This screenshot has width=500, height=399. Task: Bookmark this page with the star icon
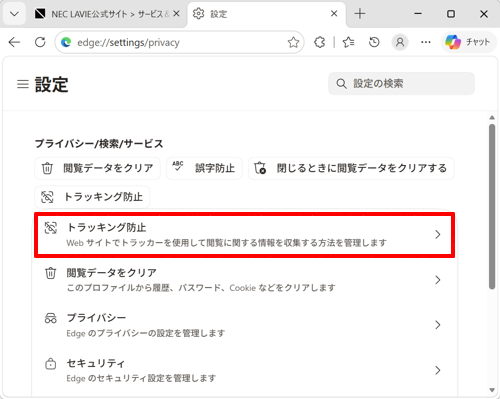coord(293,42)
